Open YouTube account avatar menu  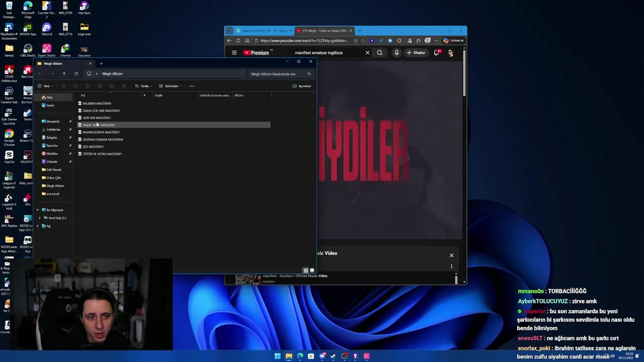pos(450,53)
